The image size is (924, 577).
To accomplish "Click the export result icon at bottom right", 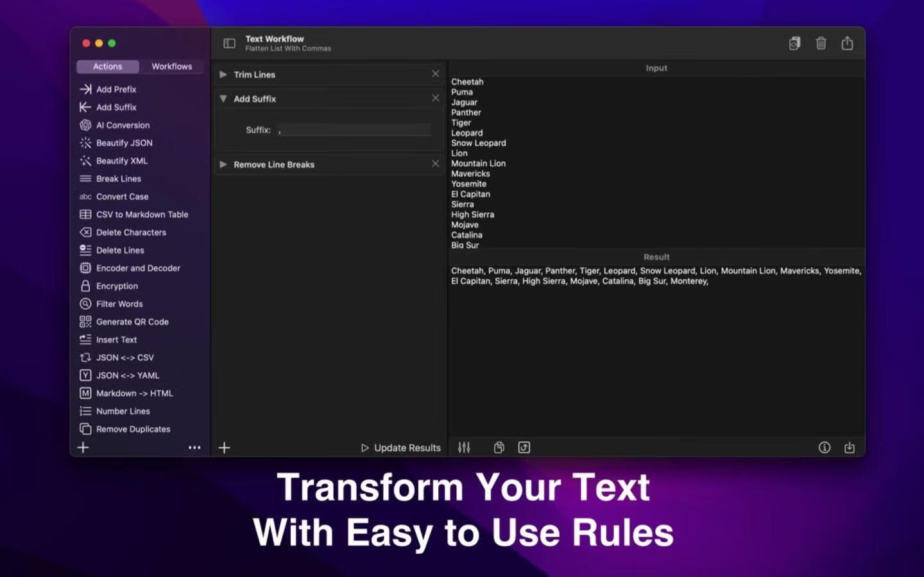I will click(x=850, y=447).
